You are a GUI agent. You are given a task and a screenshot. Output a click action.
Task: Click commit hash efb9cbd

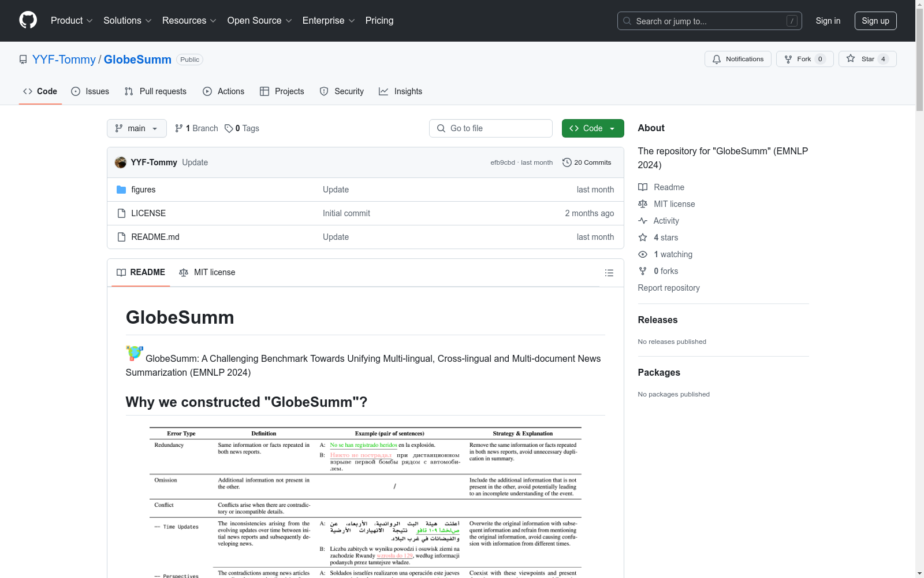point(502,162)
